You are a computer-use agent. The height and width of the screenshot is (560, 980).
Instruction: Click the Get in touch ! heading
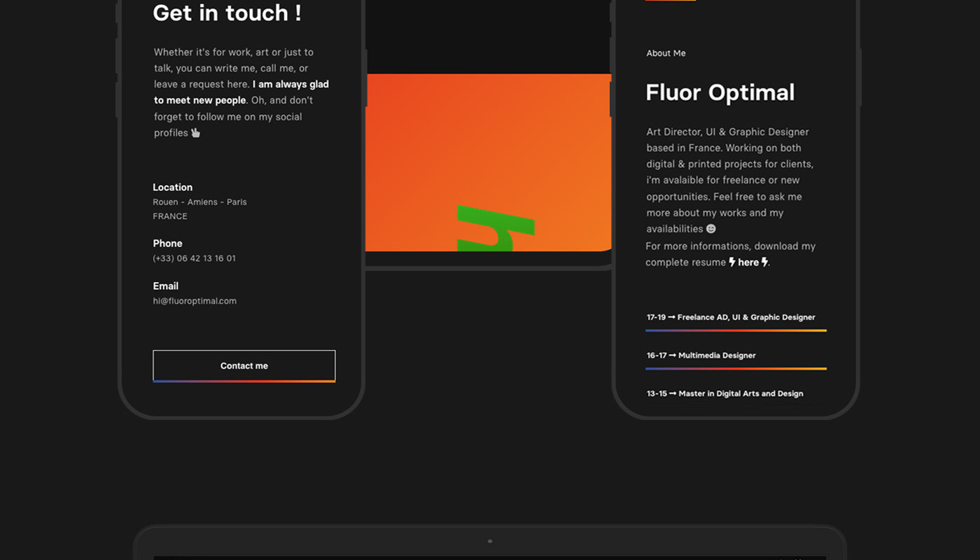click(227, 13)
